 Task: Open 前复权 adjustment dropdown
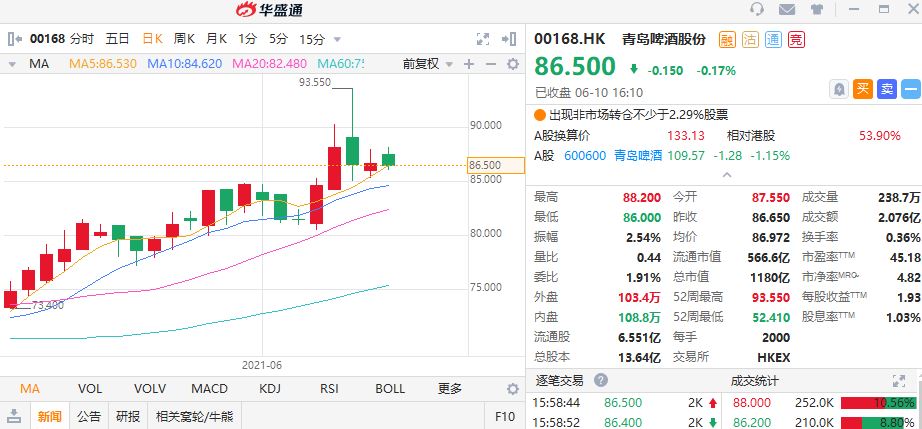click(x=427, y=64)
